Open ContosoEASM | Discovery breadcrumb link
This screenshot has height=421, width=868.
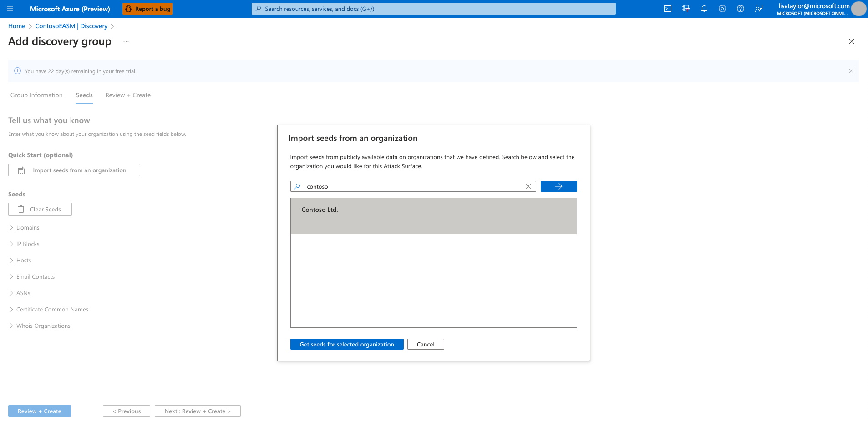pos(71,26)
